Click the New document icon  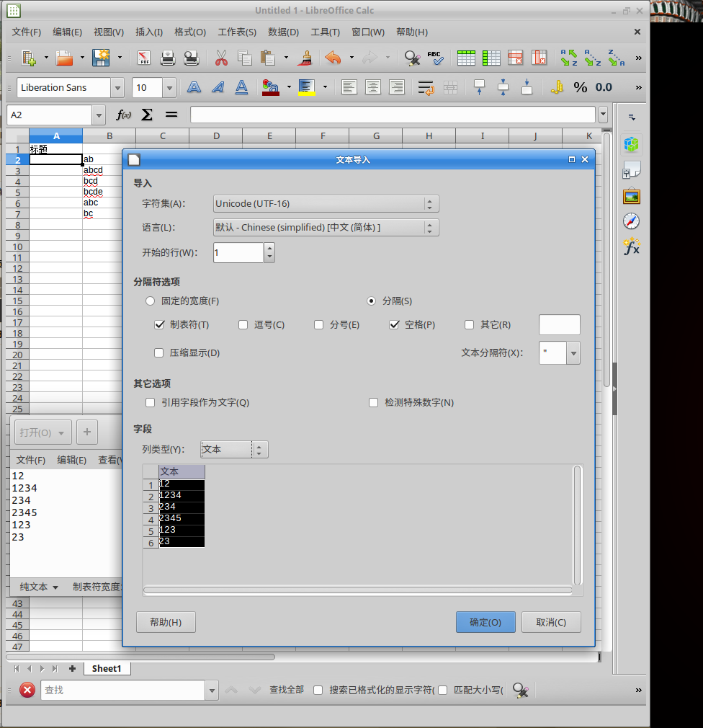coord(29,58)
